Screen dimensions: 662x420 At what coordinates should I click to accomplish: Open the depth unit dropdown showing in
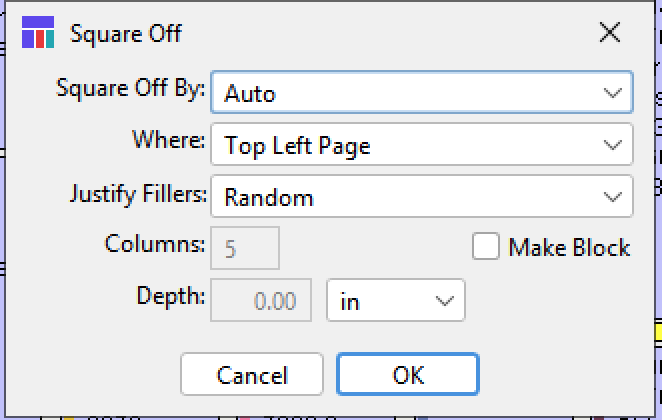[x=396, y=301]
